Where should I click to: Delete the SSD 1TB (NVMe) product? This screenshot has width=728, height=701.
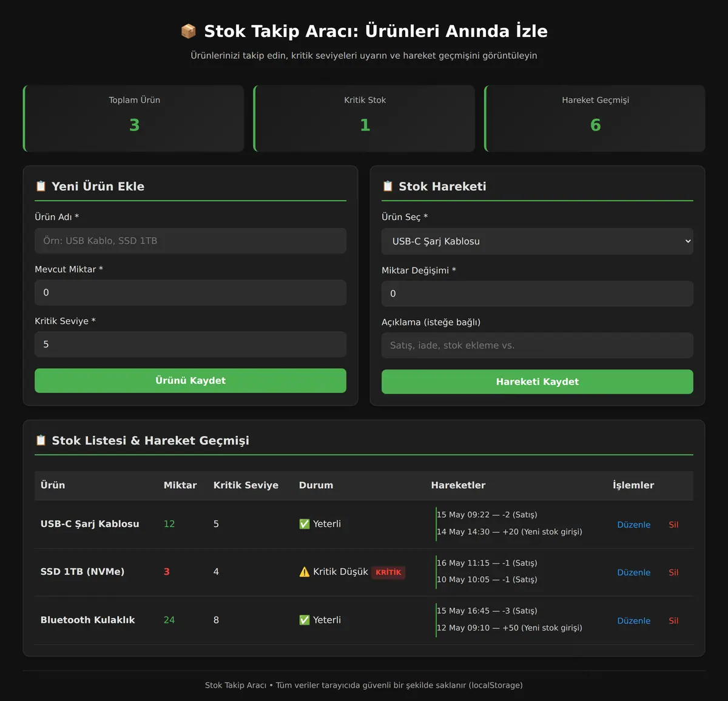point(673,572)
